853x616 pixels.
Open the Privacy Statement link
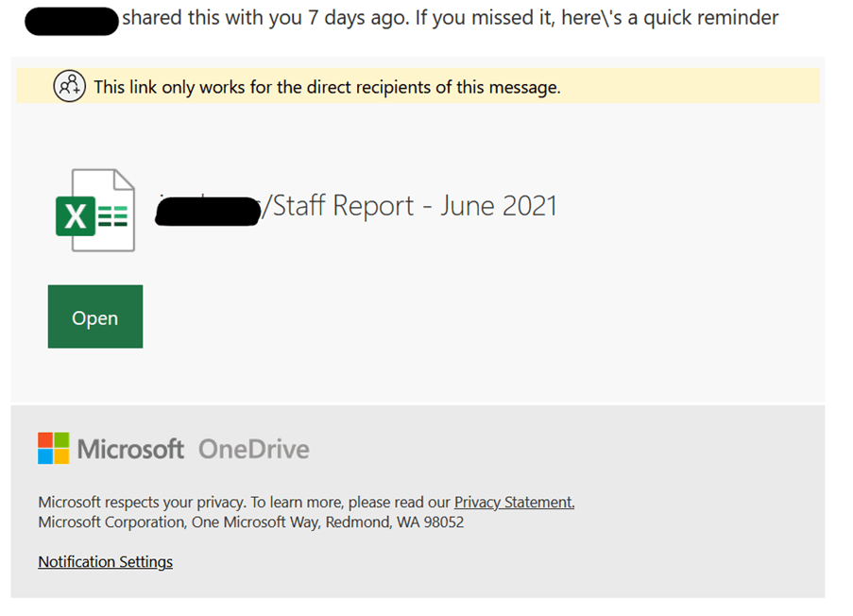(x=514, y=503)
